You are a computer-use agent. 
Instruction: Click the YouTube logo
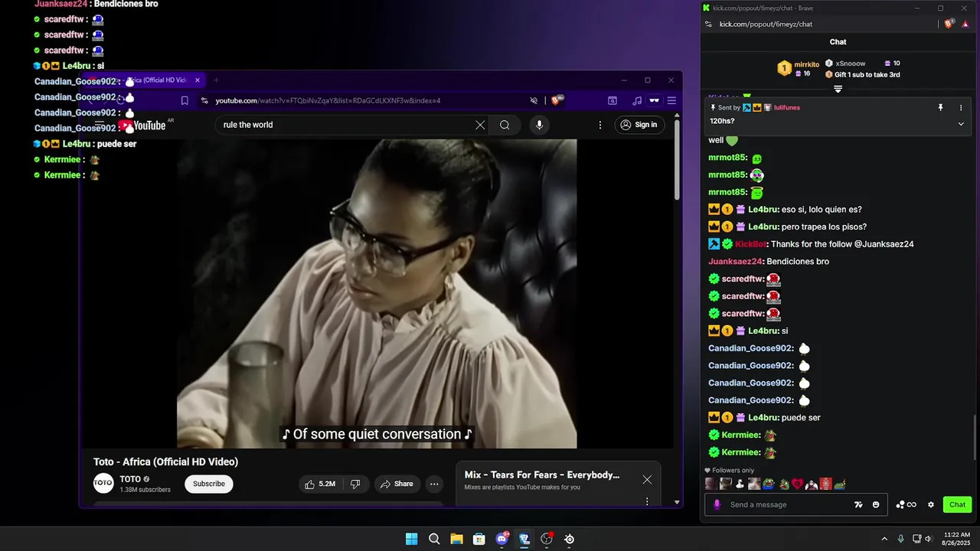[142, 126]
